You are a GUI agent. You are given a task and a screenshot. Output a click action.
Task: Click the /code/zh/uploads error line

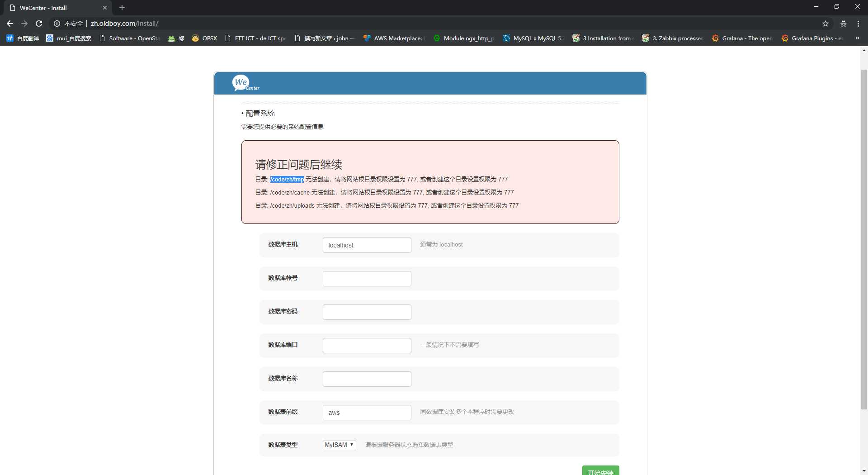click(387, 205)
